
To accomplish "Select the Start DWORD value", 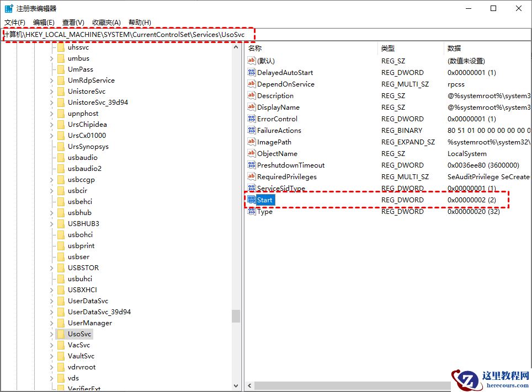I will [264, 200].
